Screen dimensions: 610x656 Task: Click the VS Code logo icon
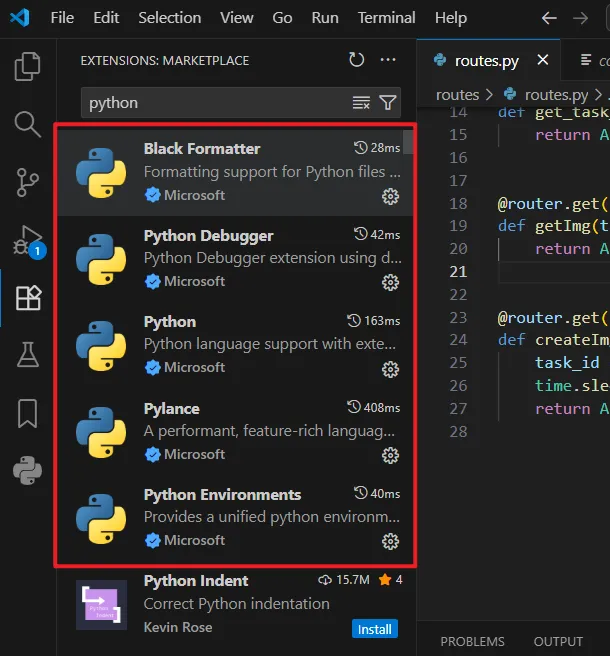click(20, 18)
